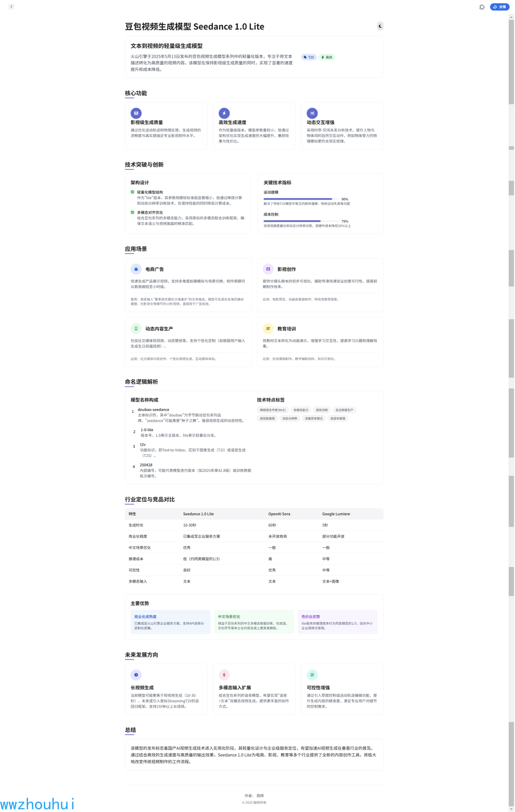Click the 多模态输入扩展 microphone icon
This screenshot has height=812, width=515.
[224, 675]
